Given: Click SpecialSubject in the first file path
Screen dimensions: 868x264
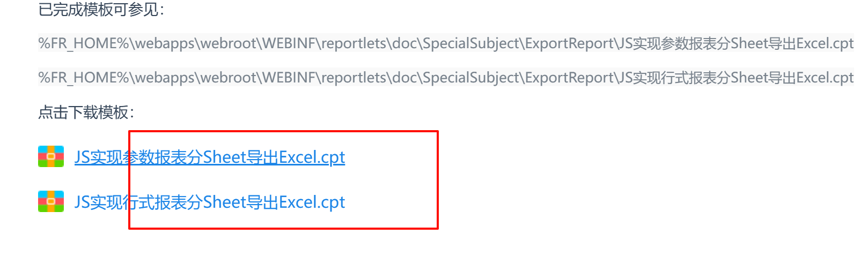Looking at the screenshot, I should [472, 43].
